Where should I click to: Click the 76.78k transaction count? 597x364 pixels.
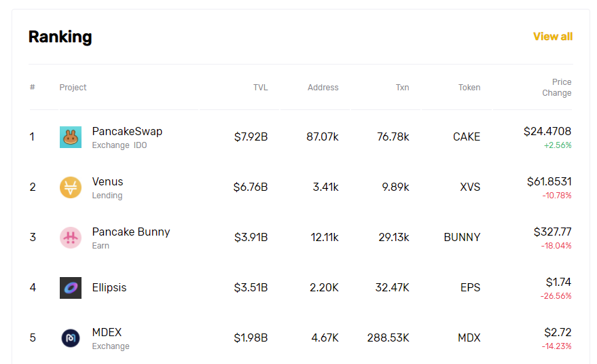click(x=393, y=137)
